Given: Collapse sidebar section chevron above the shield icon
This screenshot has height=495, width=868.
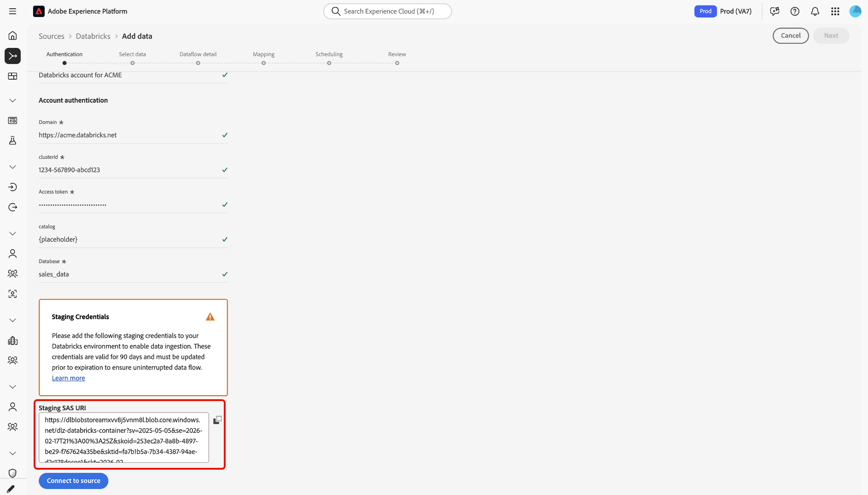Looking at the screenshot, I should 12,453.
